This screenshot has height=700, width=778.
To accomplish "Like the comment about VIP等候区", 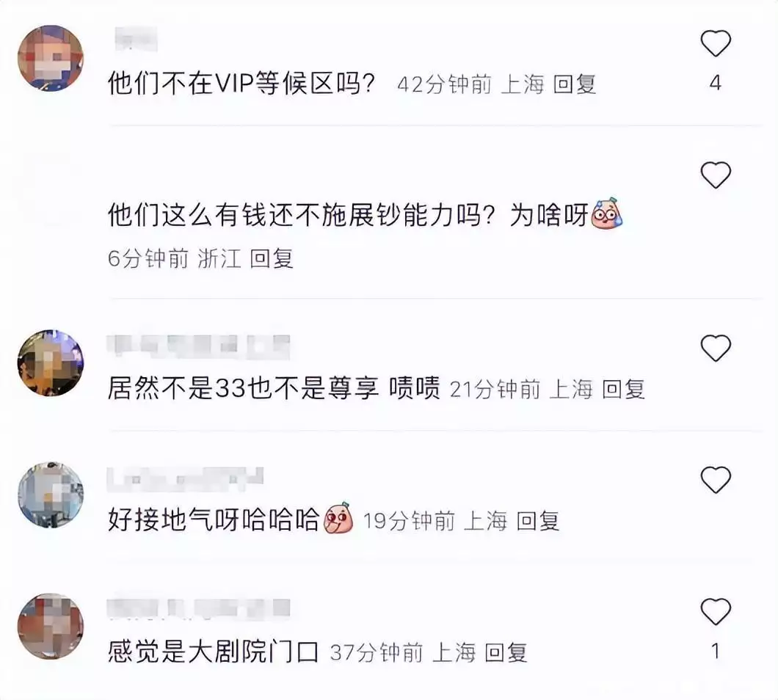I will [716, 43].
